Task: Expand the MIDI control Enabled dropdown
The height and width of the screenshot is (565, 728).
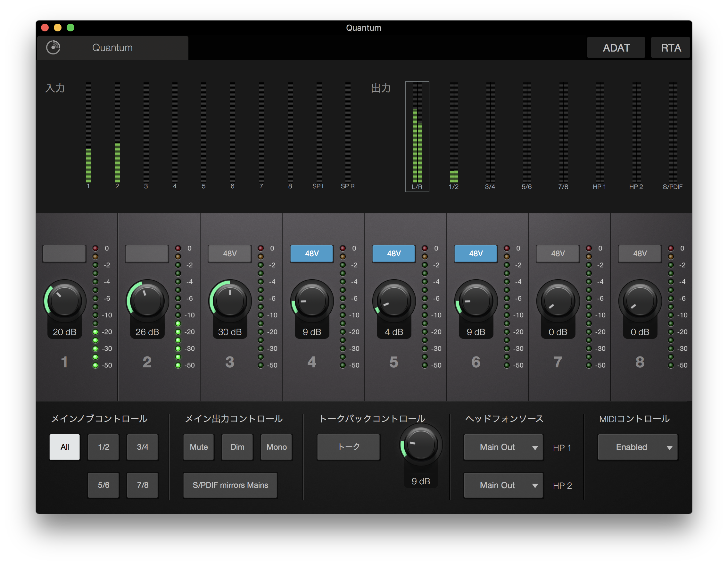Action: coord(637,447)
